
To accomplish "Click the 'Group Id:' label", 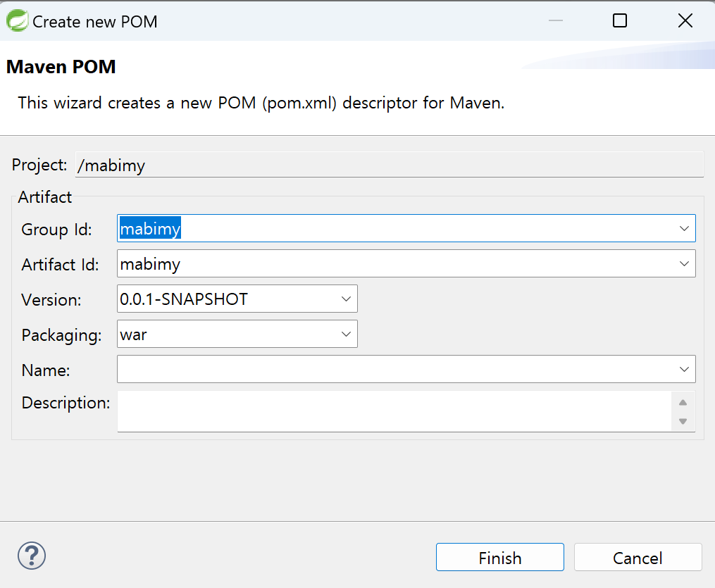I will (x=56, y=230).
